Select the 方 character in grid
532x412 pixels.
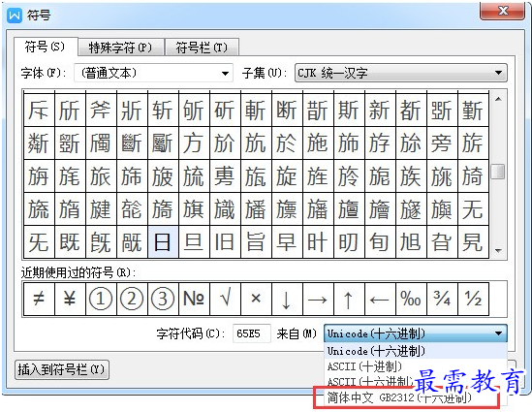194,143
